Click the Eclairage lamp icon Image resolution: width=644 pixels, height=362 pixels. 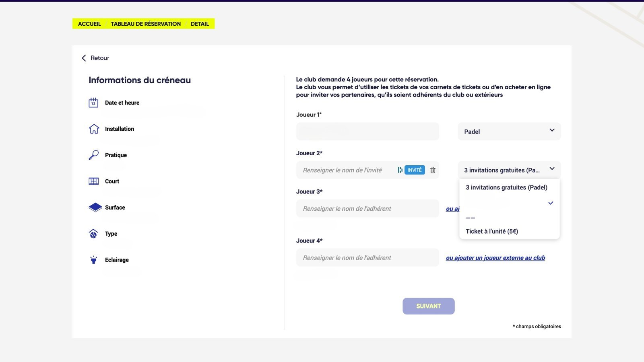click(93, 260)
